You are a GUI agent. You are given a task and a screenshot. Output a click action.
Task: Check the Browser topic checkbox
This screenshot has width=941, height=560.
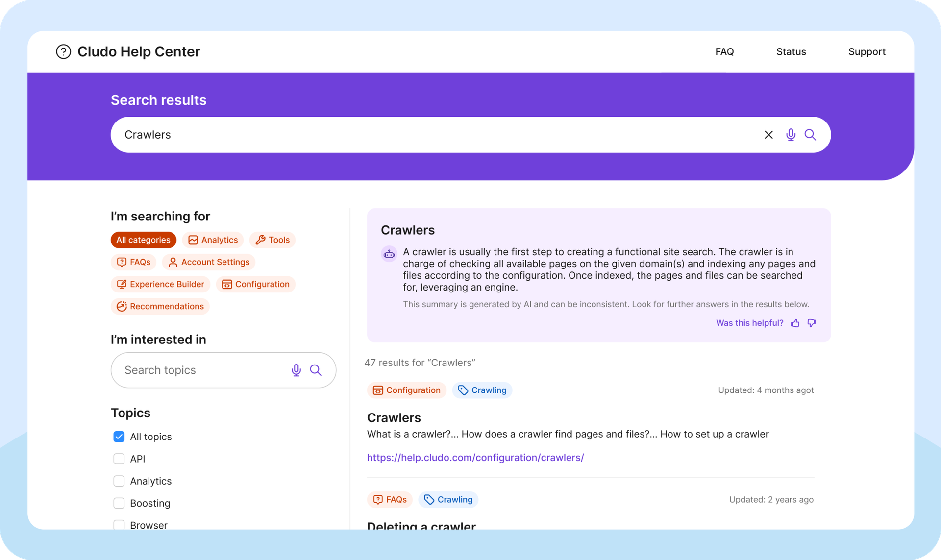click(x=119, y=525)
